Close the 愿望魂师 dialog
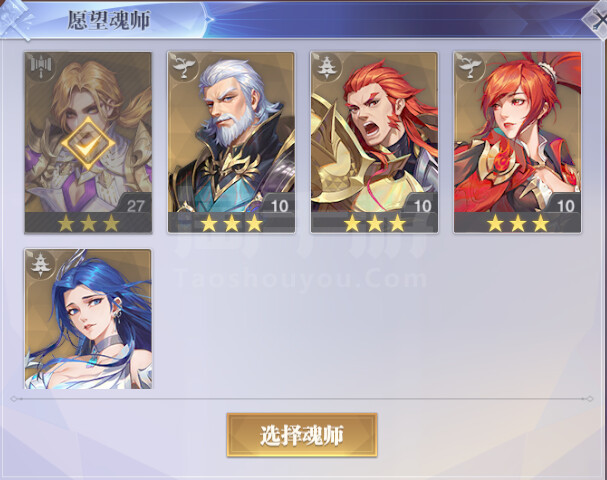The image size is (607, 480). 597,19
